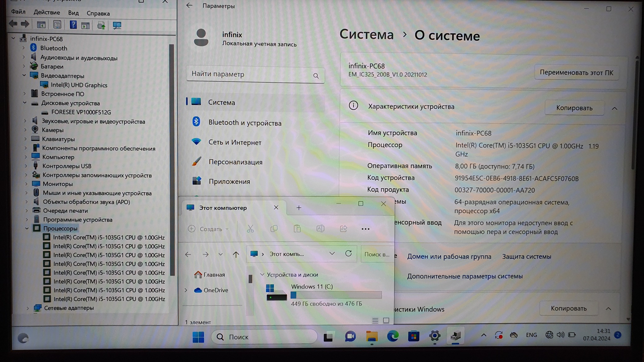Switch Explorer to details list view
The width and height of the screenshot is (644, 362).
point(375,321)
